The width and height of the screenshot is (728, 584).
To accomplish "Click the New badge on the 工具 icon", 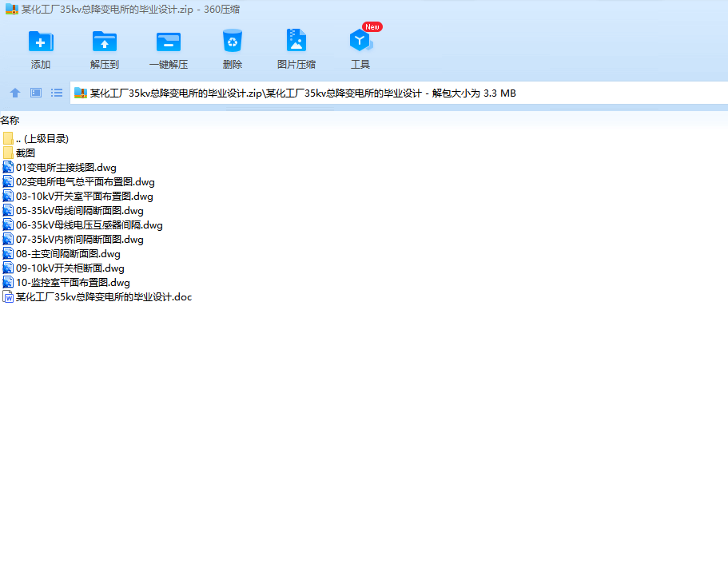I will pyautogui.click(x=372, y=27).
